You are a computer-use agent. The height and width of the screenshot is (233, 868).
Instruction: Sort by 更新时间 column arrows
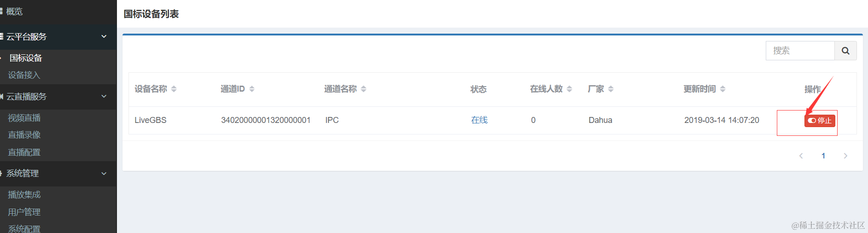click(722, 89)
